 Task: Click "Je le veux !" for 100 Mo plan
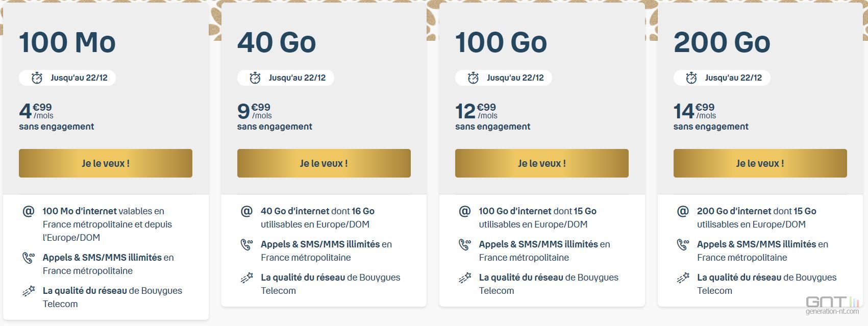(106, 163)
